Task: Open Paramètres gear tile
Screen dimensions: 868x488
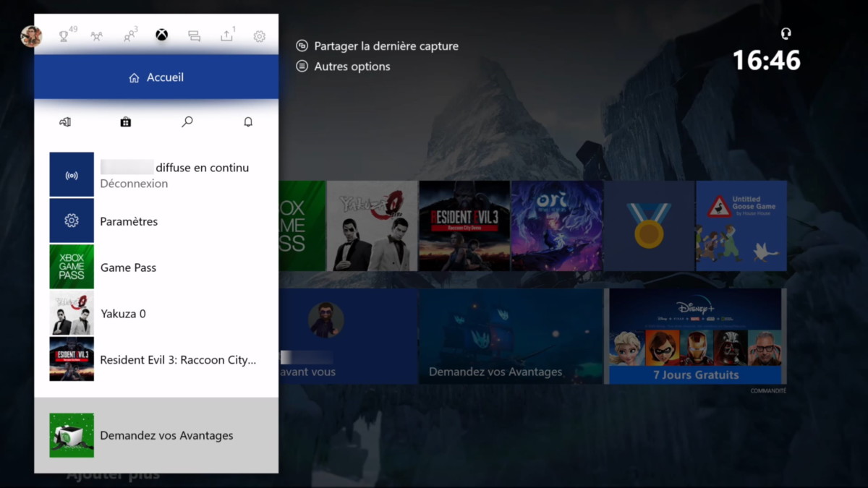Action: pyautogui.click(x=72, y=221)
